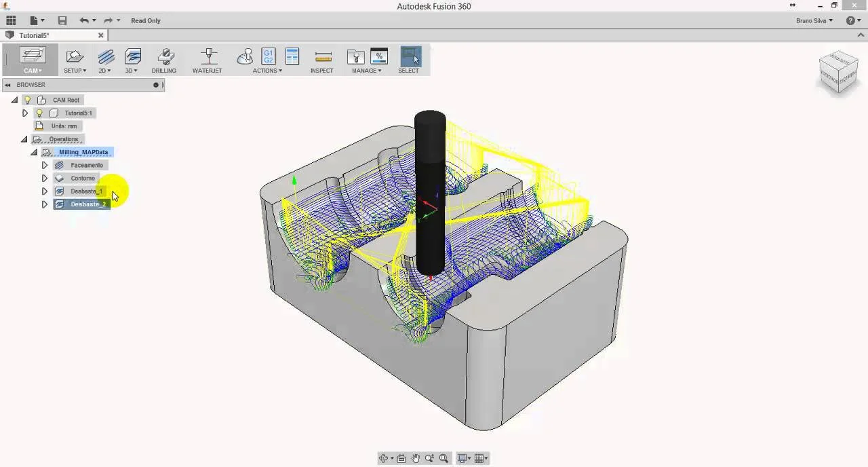
Task: Open the Bruno Silva account menu
Action: point(814,20)
